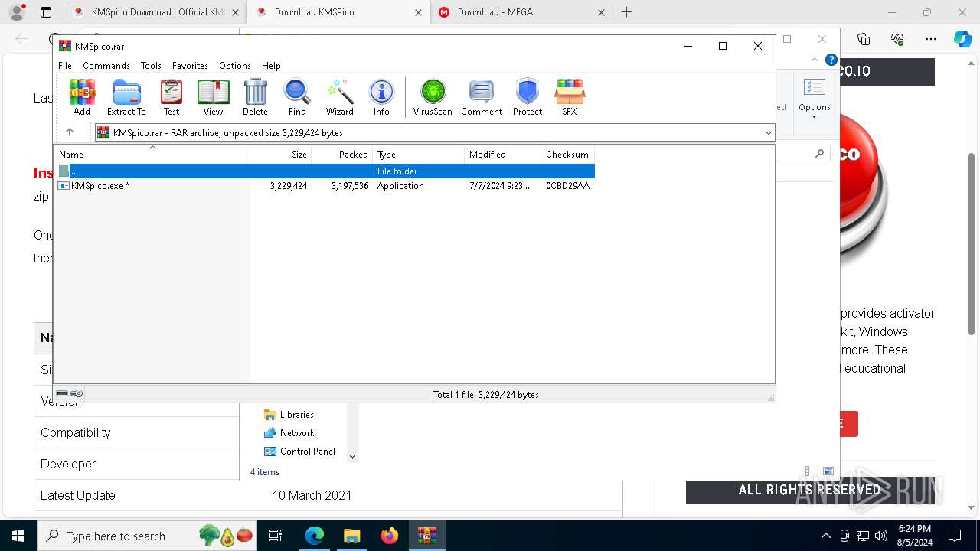Show archive Info
Viewport: 980px width, 551px height.
(x=381, y=97)
